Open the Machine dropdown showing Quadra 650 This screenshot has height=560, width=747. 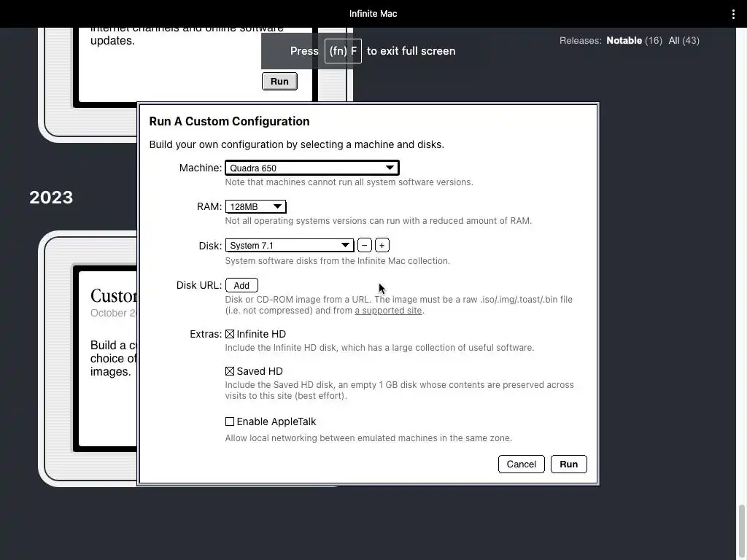point(312,168)
